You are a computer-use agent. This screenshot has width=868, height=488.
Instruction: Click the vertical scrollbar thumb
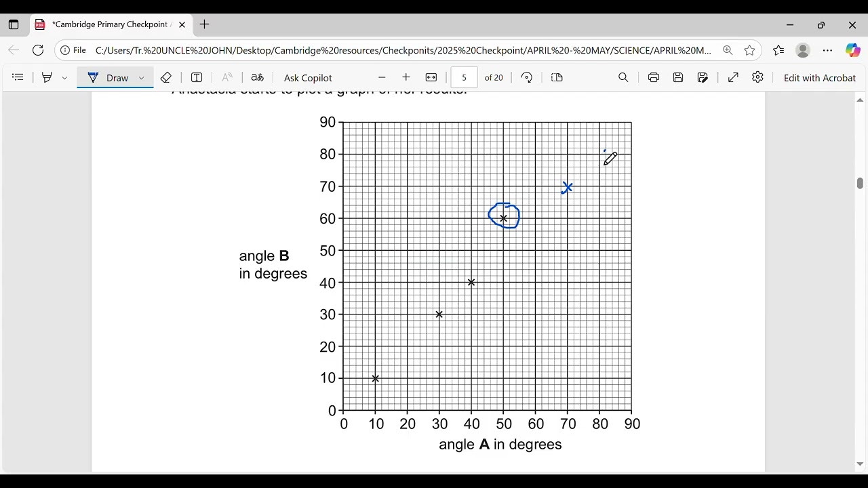coord(860,183)
